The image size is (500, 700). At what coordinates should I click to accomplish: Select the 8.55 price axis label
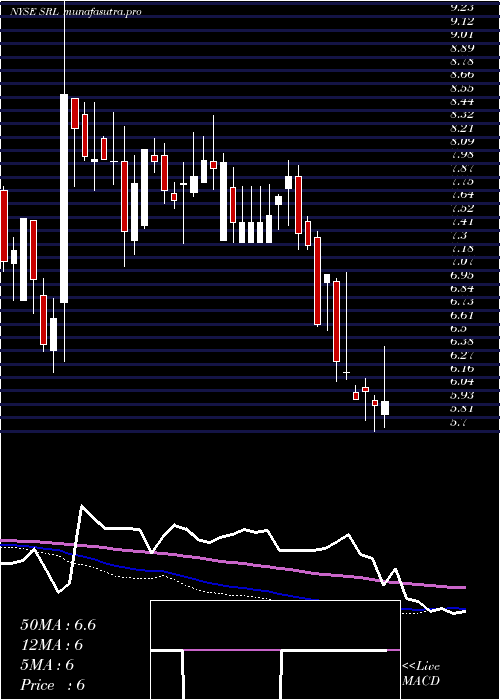click(x=462, y=88)
